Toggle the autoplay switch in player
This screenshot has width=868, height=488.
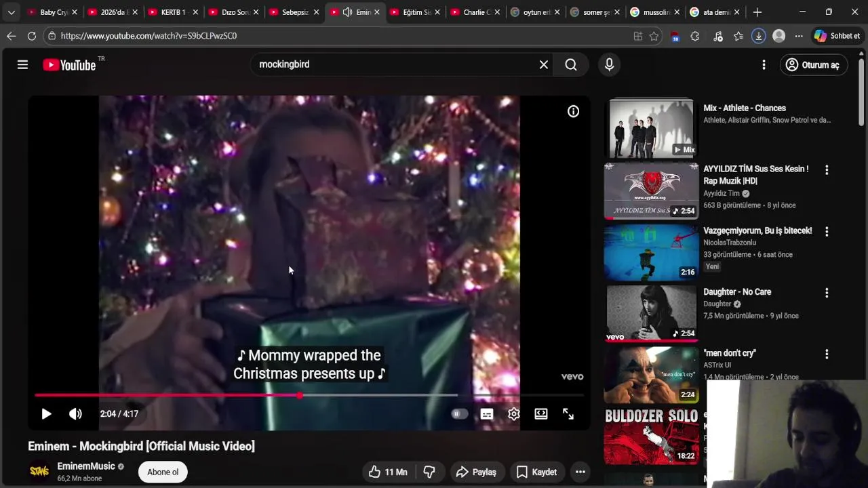click(x=459, y=413)
